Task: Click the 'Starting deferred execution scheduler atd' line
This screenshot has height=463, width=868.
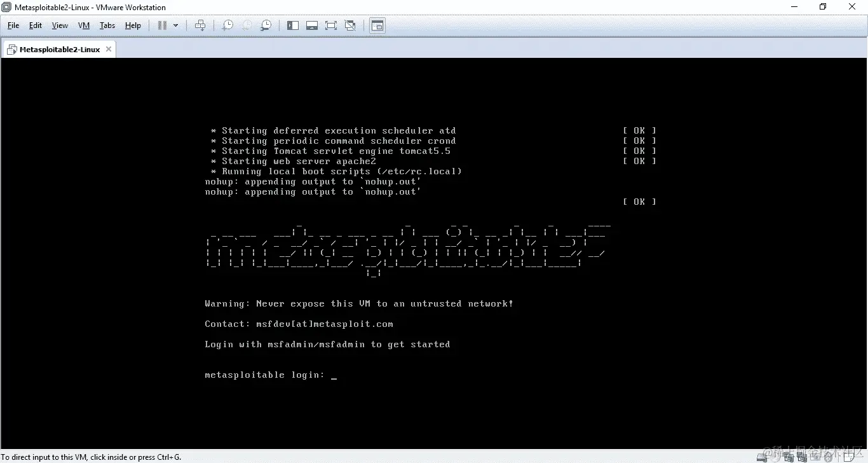Action: point(334,131)
